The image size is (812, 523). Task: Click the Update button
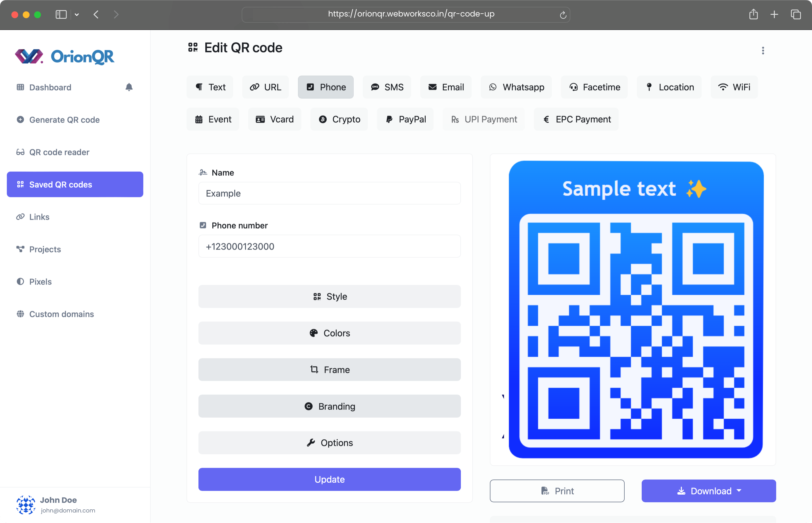[x=330, y=479]
